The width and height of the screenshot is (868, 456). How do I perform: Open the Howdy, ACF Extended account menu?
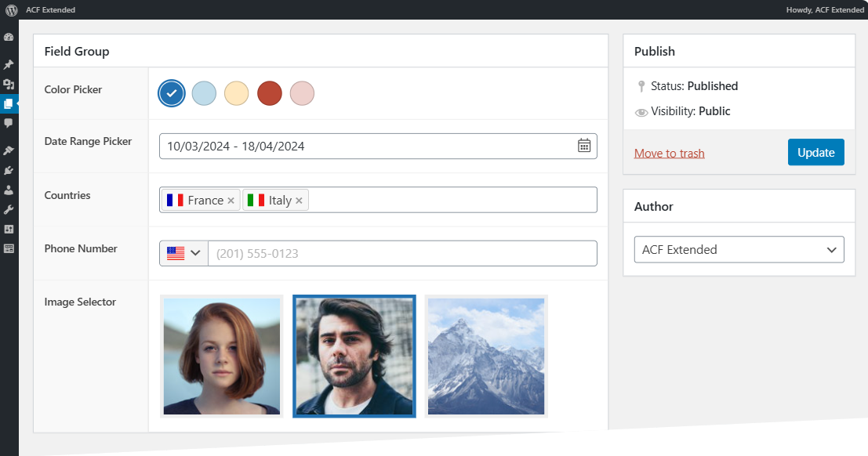(x=825, y=10)
